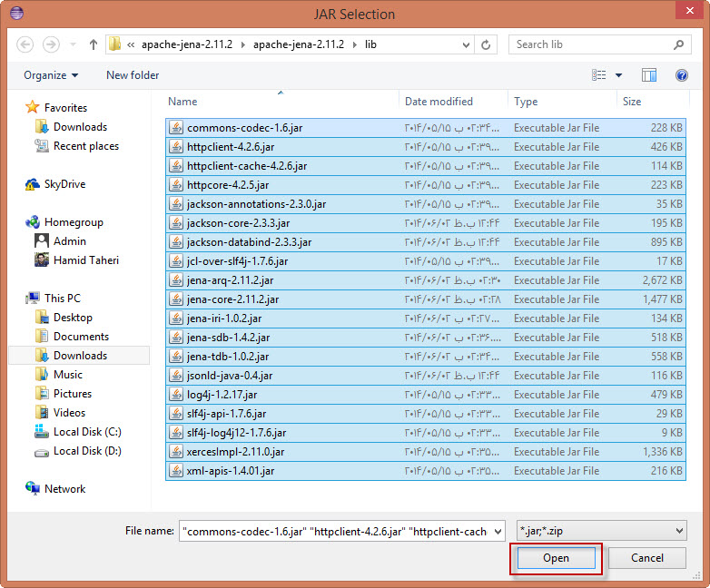Viewport: 710px width, 588px height.
Task: Refresh the lib folder listing
Action: pos(487,44)
